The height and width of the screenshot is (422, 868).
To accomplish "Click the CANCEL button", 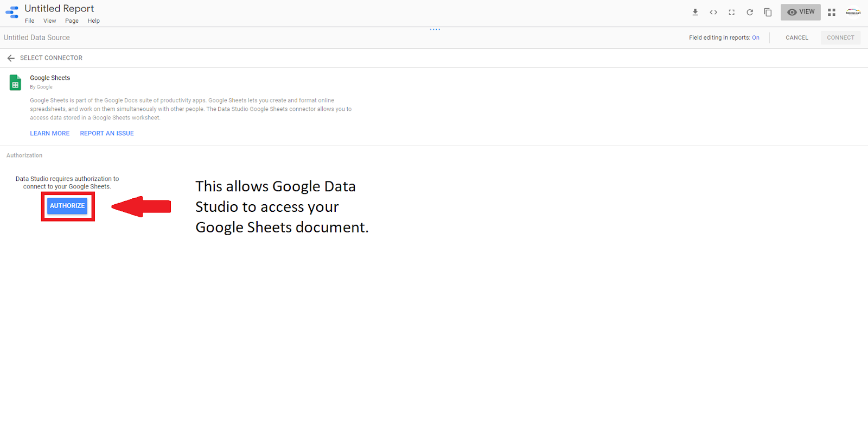I will tap(797, 38).
